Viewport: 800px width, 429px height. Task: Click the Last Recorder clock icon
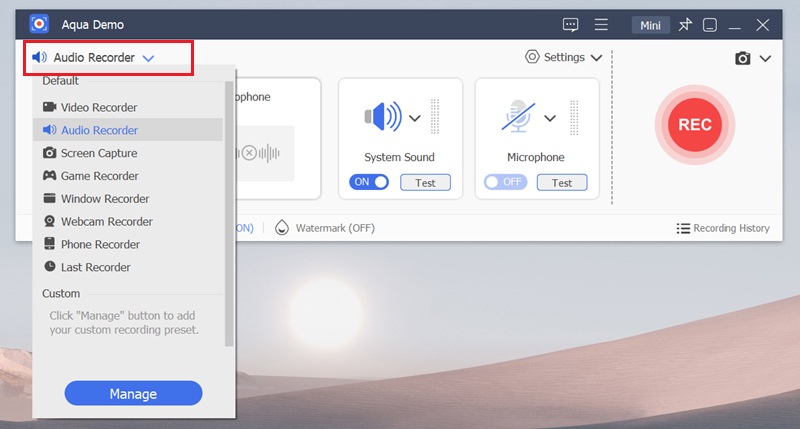point(49,266)
